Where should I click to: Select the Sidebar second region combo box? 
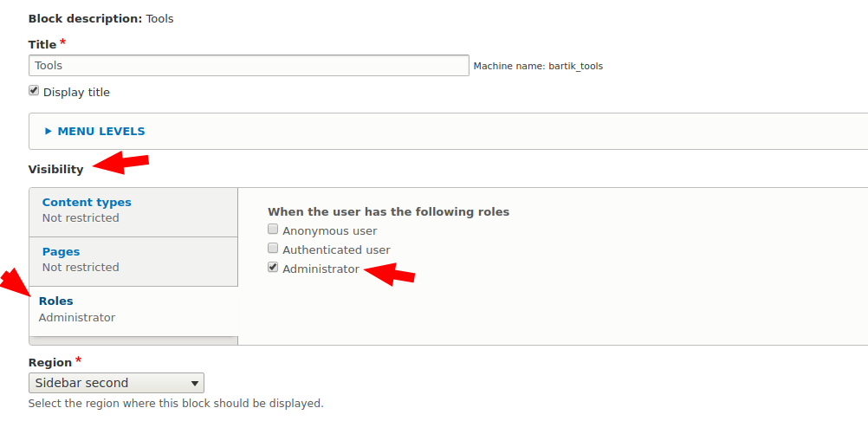coord(116,383)
